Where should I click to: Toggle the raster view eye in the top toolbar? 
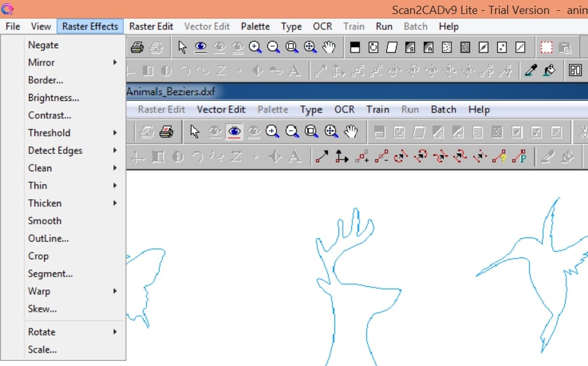click(x=200, y=47)
